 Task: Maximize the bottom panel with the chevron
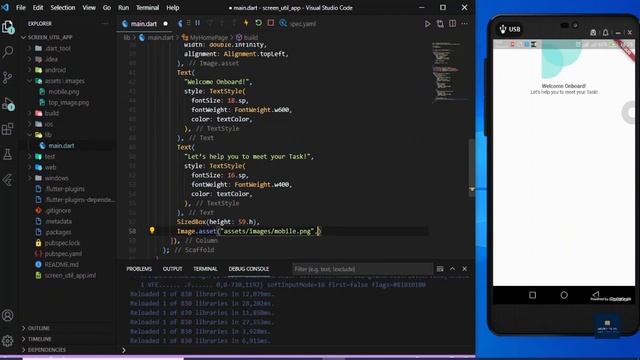pyautogui.click(x=452, y=269)
